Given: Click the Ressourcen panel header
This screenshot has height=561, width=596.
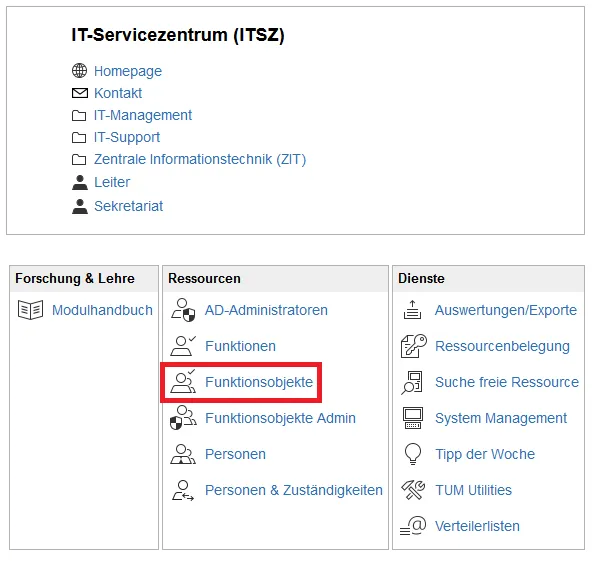Looking at the screenshot, I should click(275, 279).
